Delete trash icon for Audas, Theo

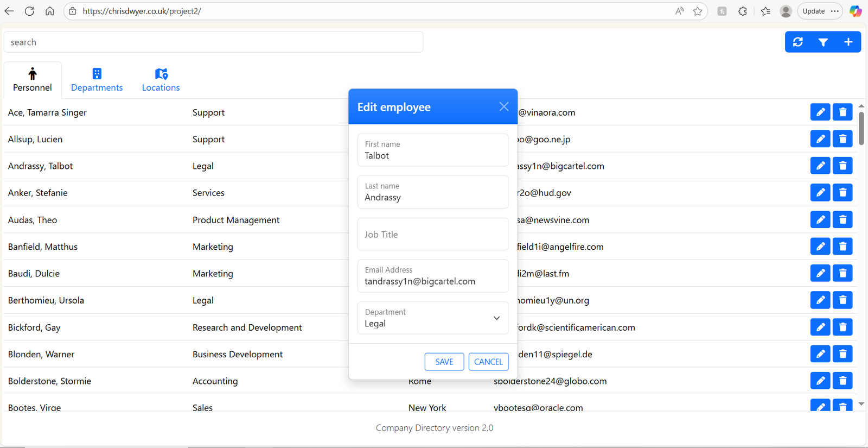[843, 219]
